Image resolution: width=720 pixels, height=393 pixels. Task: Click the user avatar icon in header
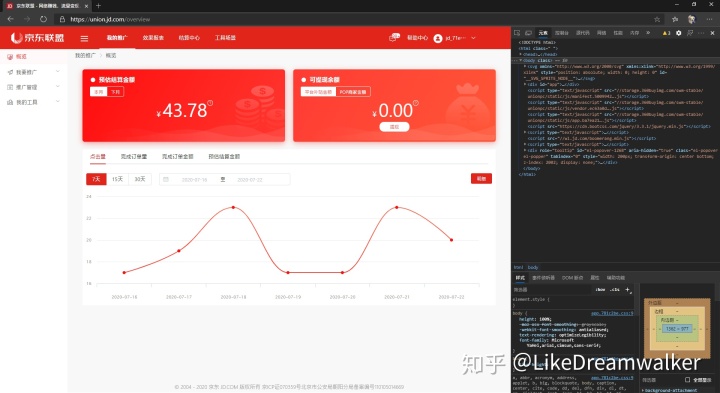pos(438,38)
